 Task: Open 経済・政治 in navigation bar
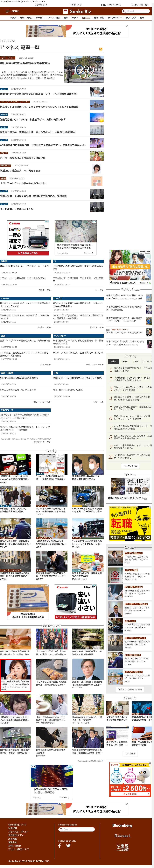(x=99, y=18)
